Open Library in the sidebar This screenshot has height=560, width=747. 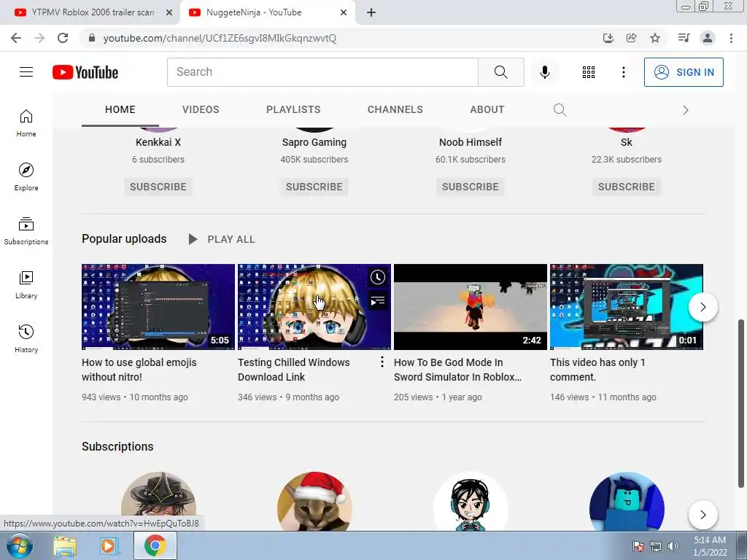pyautogui.click(x=26, y=285)
